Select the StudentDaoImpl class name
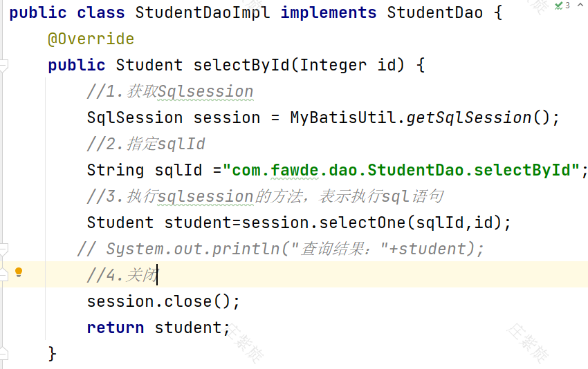The width and height of the screenshot is (588, 369). tap(203, 12)
